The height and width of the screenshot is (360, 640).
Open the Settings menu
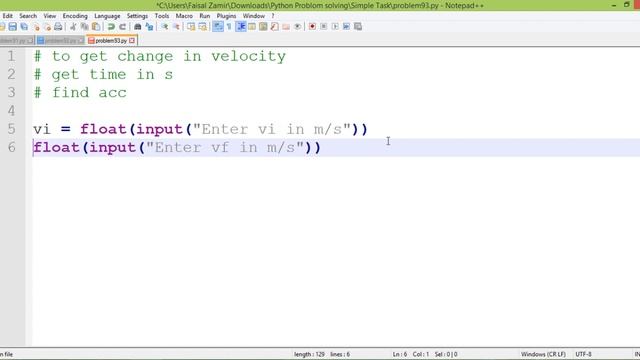[137, 16]
